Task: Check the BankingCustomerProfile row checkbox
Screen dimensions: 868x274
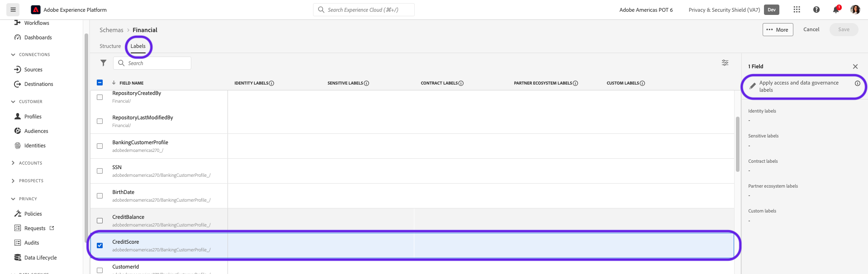Action: [100, 146]
